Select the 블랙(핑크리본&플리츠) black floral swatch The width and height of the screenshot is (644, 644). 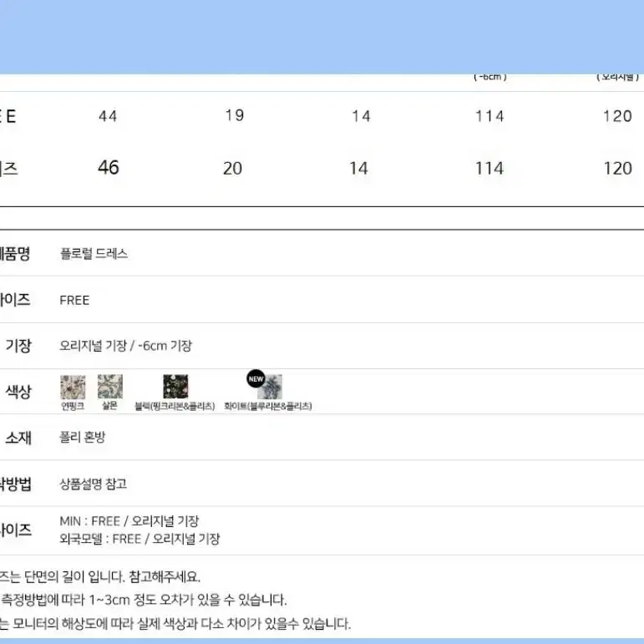click(x=175, y=387)
